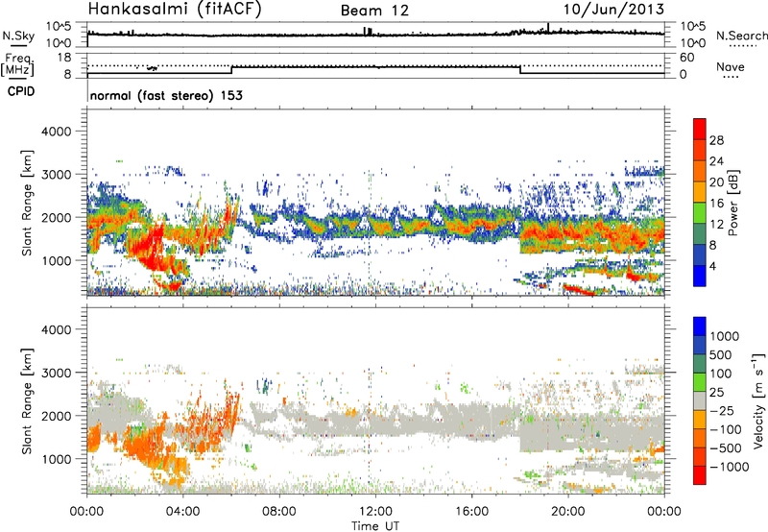Click the "12:00" time tick label

pos(375,512)
